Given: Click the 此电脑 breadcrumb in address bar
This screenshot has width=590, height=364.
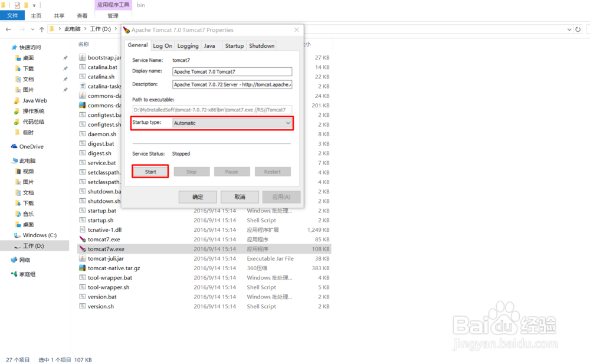Looking at the screenshot, I should tap(72, 29).
